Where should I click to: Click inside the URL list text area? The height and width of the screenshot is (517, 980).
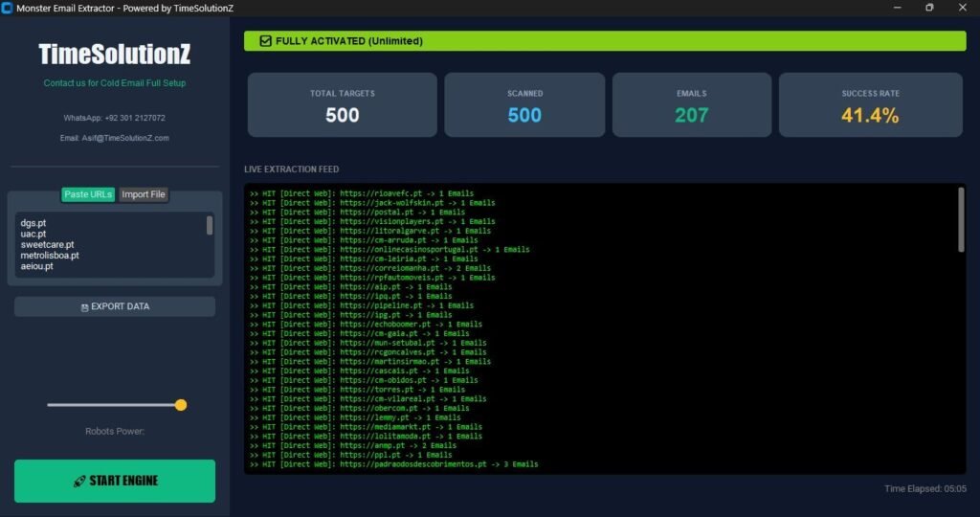(x=110, y=244)
